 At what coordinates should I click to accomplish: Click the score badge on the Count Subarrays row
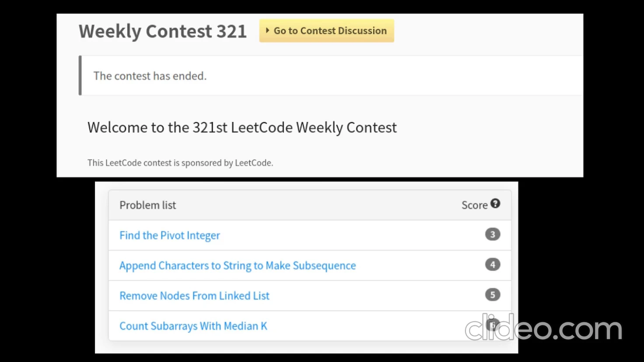(493, 325)
